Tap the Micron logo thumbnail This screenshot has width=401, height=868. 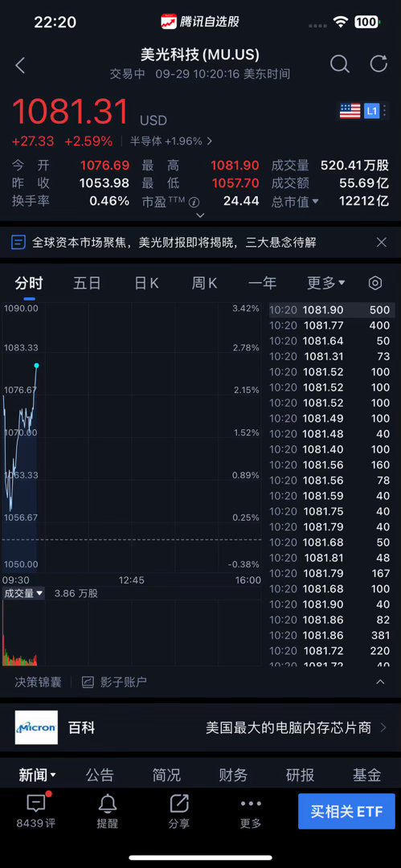tap(36, 727)
